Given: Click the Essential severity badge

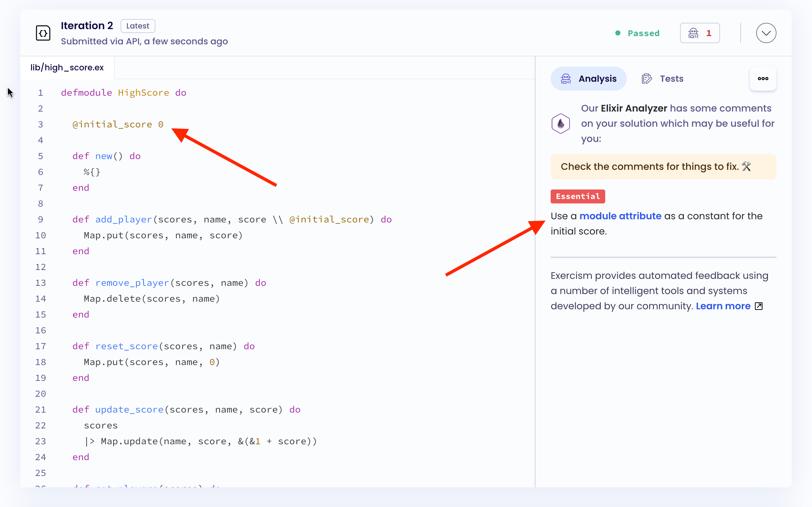Looking at the screenshot, I should click(578, 196).
